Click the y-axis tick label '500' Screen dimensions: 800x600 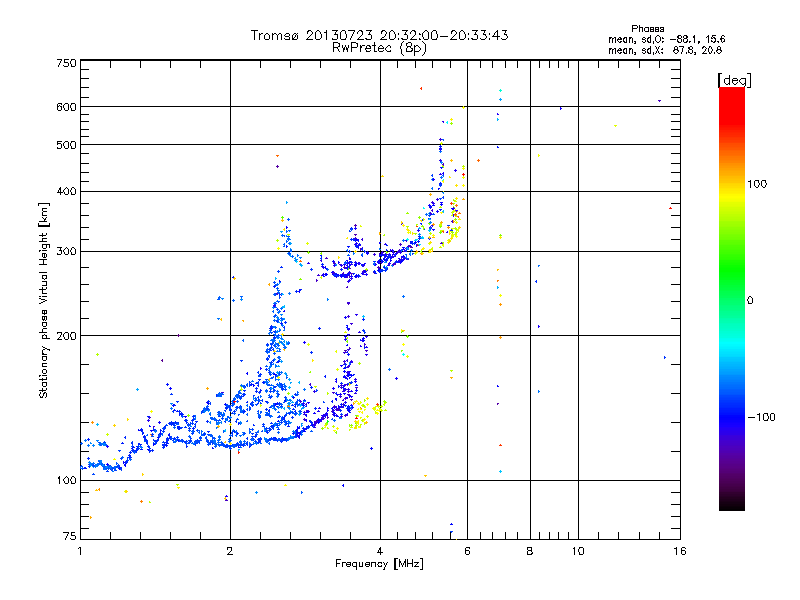66,145
